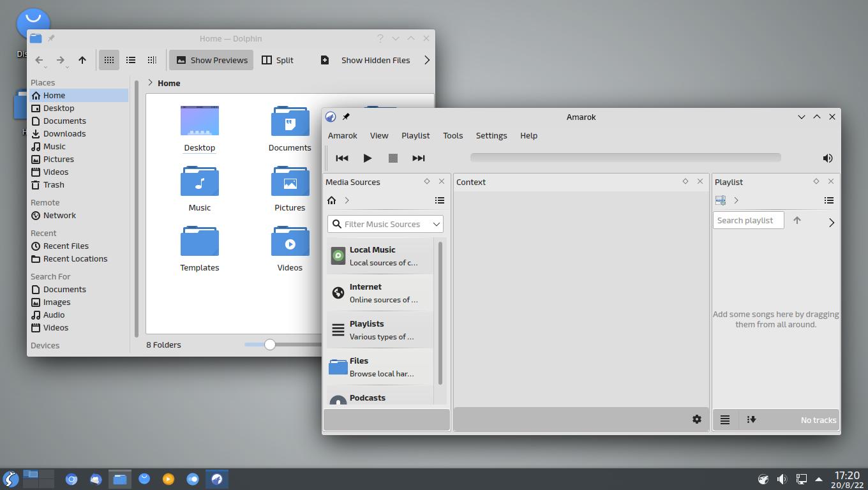Switch Dolphin to details view

click(x=152, y=60)
